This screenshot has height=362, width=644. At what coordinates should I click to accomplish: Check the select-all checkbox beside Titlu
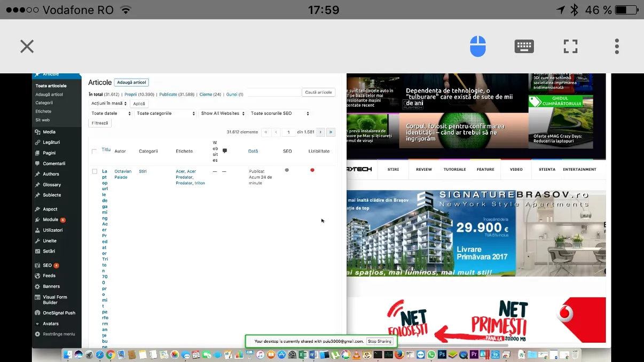point(95,151)
